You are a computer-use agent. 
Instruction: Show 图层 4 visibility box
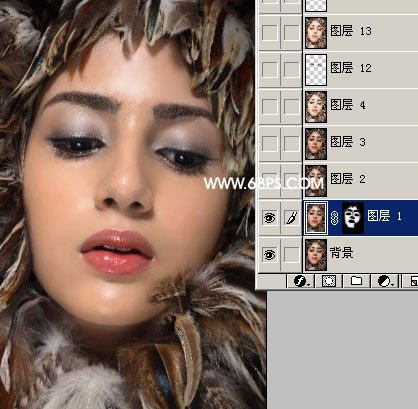(269, 106)
